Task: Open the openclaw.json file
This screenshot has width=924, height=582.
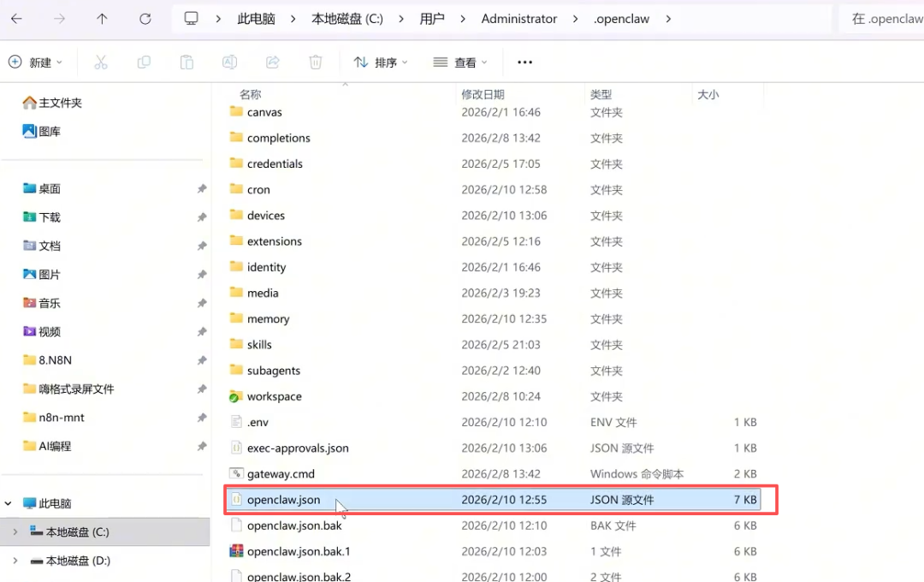Action: tap(286, 499)
